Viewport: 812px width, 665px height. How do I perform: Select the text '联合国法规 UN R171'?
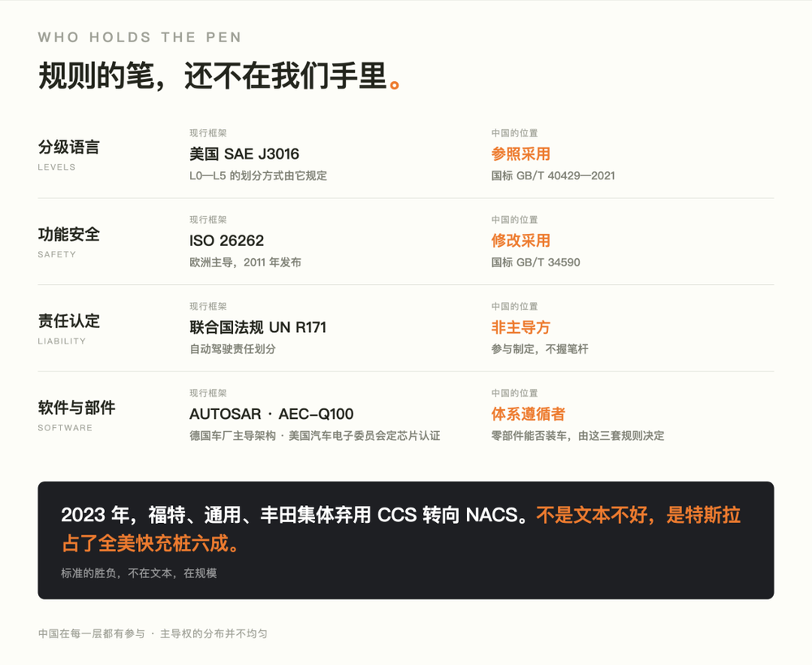[258, 327]
